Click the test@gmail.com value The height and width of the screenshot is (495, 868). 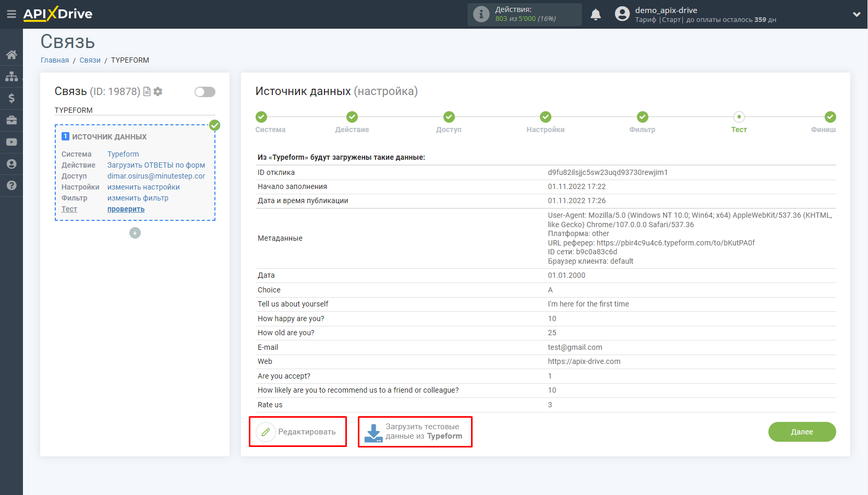point(575,347)
